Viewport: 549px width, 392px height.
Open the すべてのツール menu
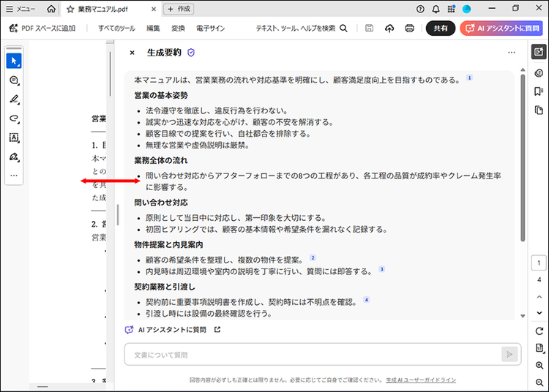(x=116, y=29)
